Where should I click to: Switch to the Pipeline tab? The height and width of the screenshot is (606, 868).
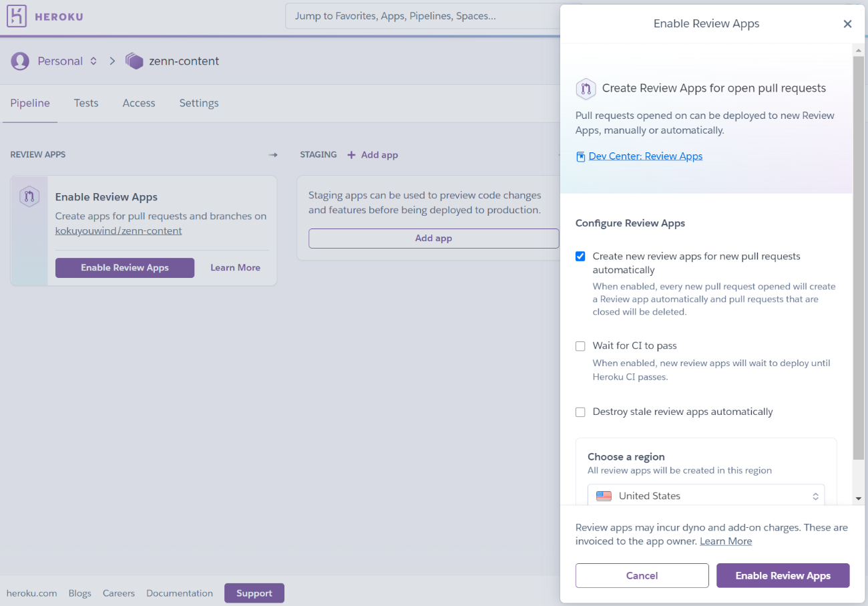tap(30, 103)
